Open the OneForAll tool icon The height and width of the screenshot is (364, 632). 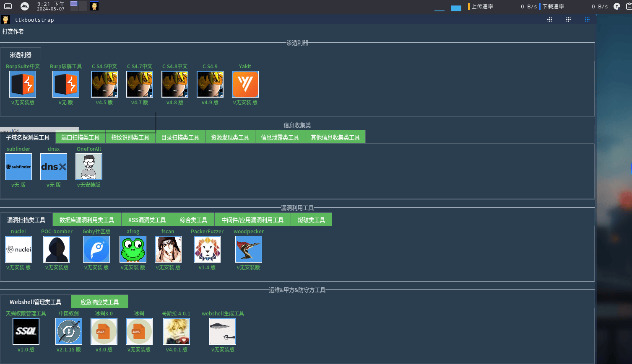89,167
